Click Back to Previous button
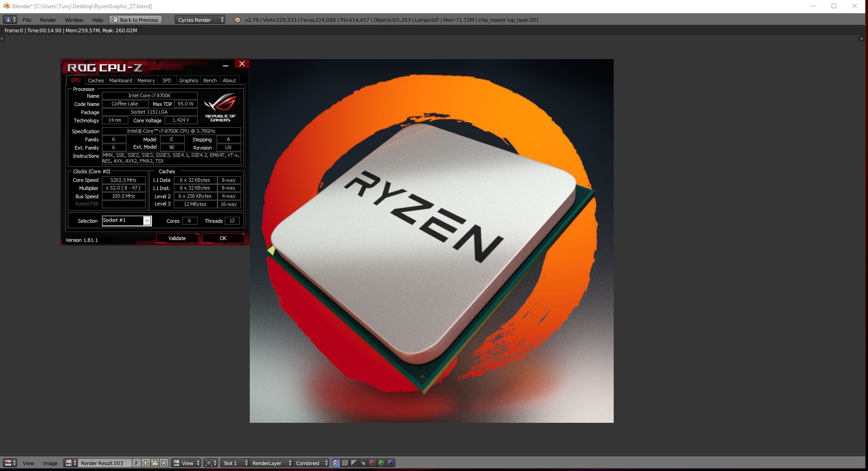Screen dimensions: 868x471 [x=136, y=20]
